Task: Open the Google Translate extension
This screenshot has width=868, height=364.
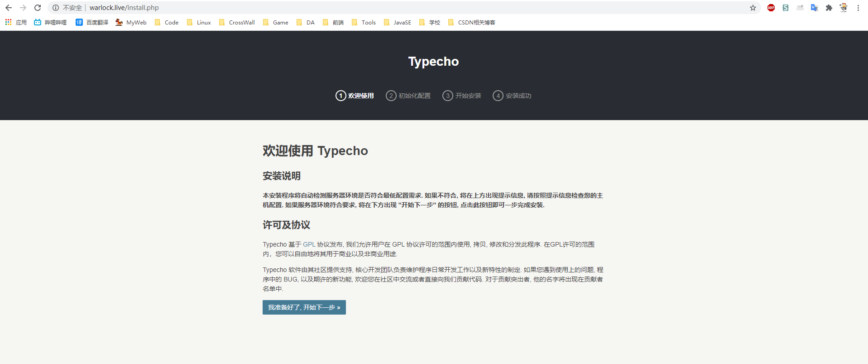Action: 815,8
